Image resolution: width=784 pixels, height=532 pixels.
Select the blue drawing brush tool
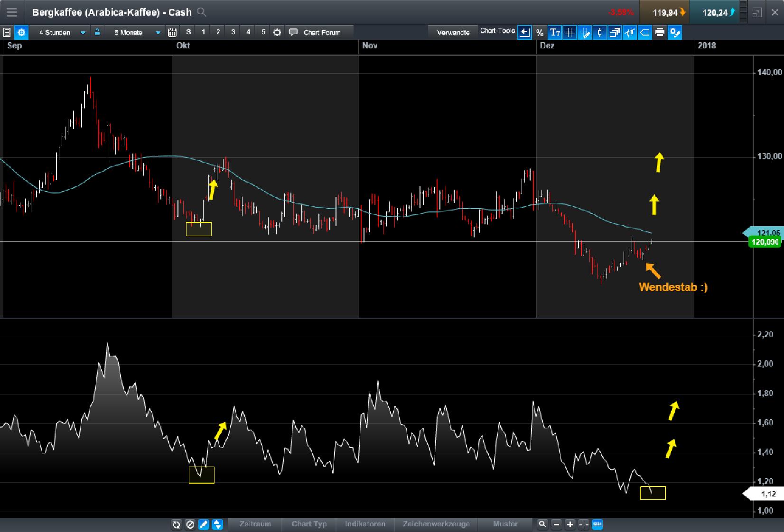click(204, 524)
